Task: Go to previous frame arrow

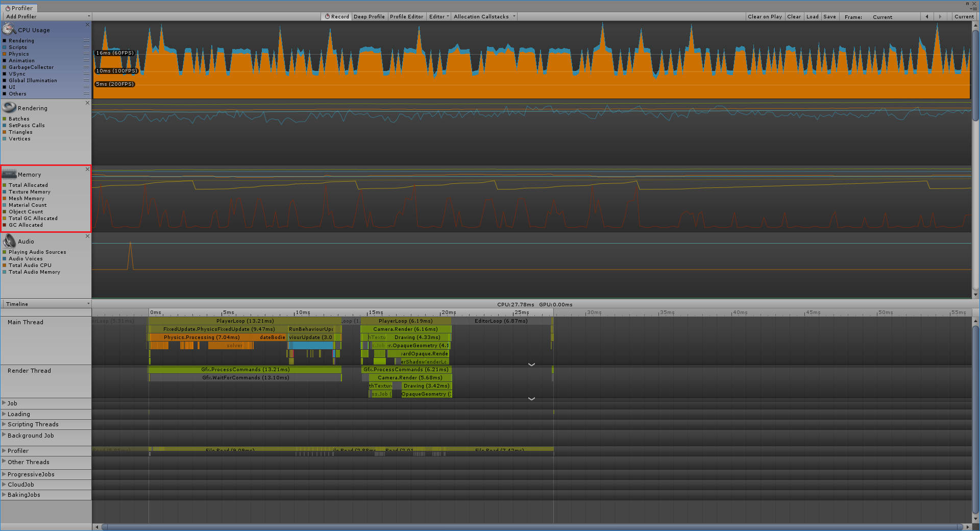Action: click(x=927, y=17)
